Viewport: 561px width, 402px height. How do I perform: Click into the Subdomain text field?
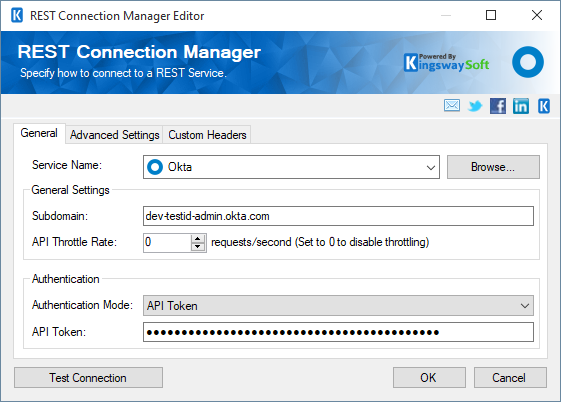click(338, 216)
